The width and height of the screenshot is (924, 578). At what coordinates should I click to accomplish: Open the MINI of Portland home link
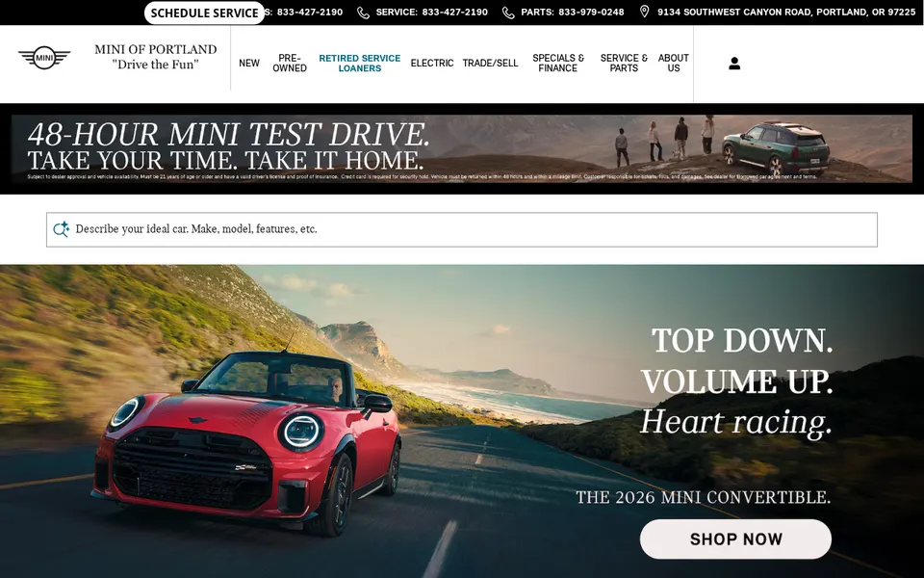[x=156, y=57]
